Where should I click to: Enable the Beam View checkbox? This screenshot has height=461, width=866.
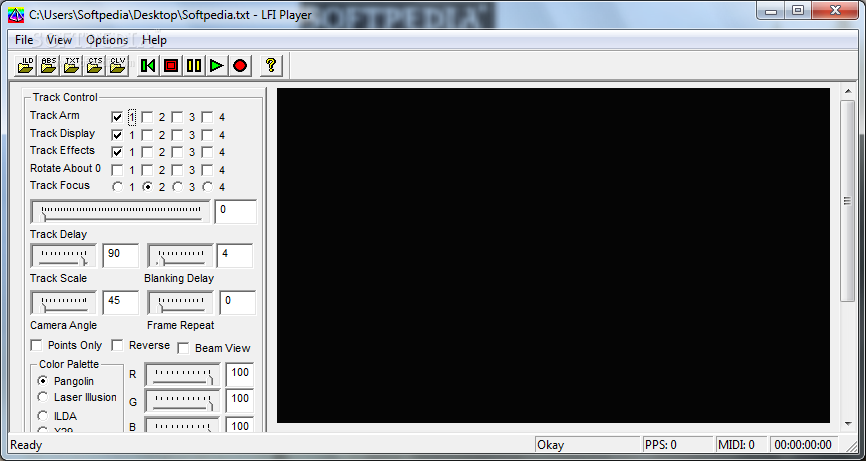(x=183, y=348)
